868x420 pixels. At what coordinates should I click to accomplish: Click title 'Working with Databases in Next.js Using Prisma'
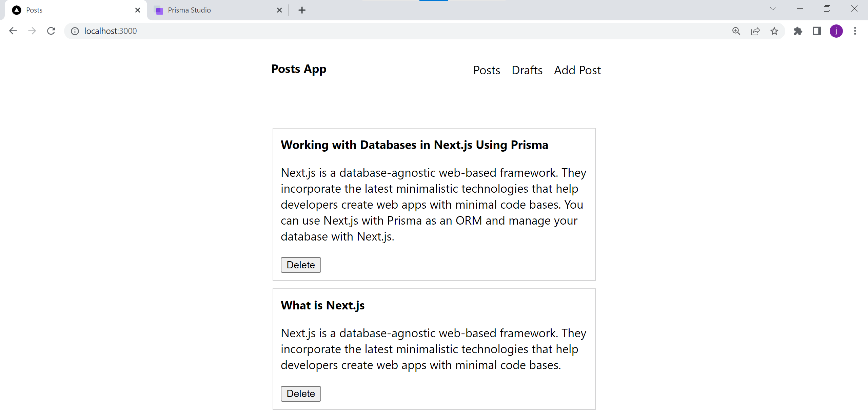click(414, 145)
